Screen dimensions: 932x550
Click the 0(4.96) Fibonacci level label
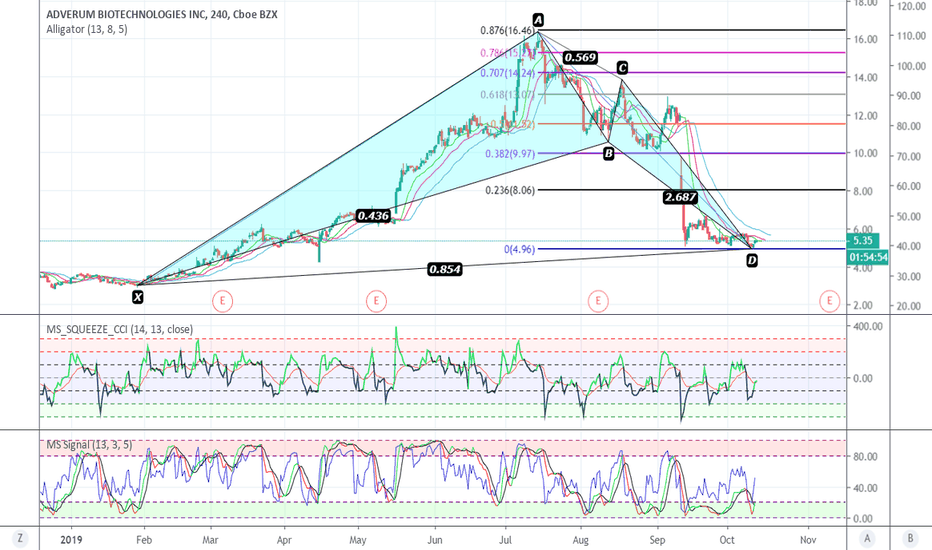coord(519,249)
